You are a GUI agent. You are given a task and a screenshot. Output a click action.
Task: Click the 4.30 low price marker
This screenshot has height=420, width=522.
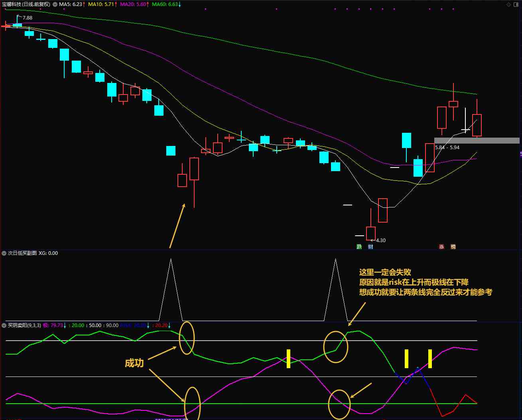tap(380, 241)
